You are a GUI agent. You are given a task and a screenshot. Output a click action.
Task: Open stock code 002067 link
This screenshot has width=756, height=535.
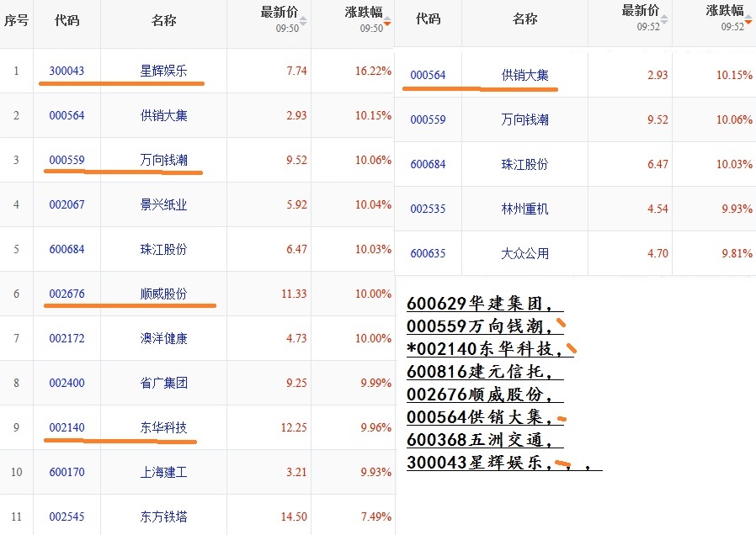(x=67, y=204)
